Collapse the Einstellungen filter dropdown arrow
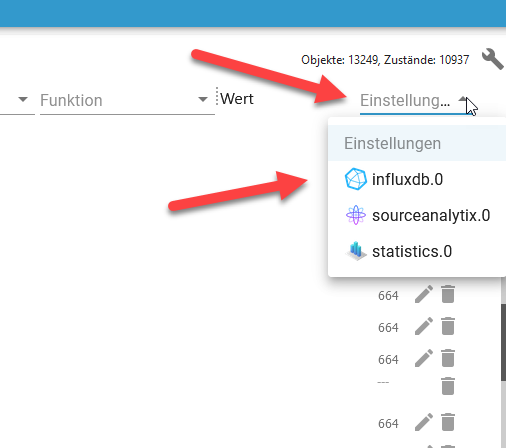506x448 pixels. point(463,99)
